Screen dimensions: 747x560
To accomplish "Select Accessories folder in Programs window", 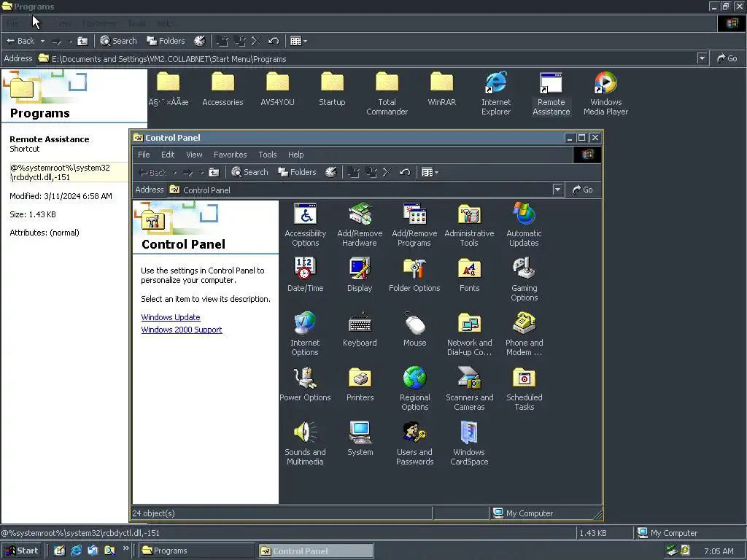I will tap(222, 89).
